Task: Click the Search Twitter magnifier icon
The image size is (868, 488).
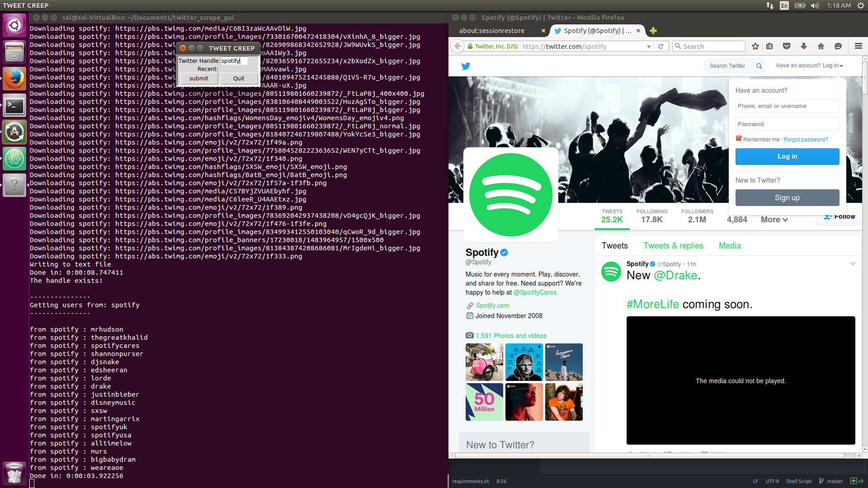Action: click(x=759, y=66)
